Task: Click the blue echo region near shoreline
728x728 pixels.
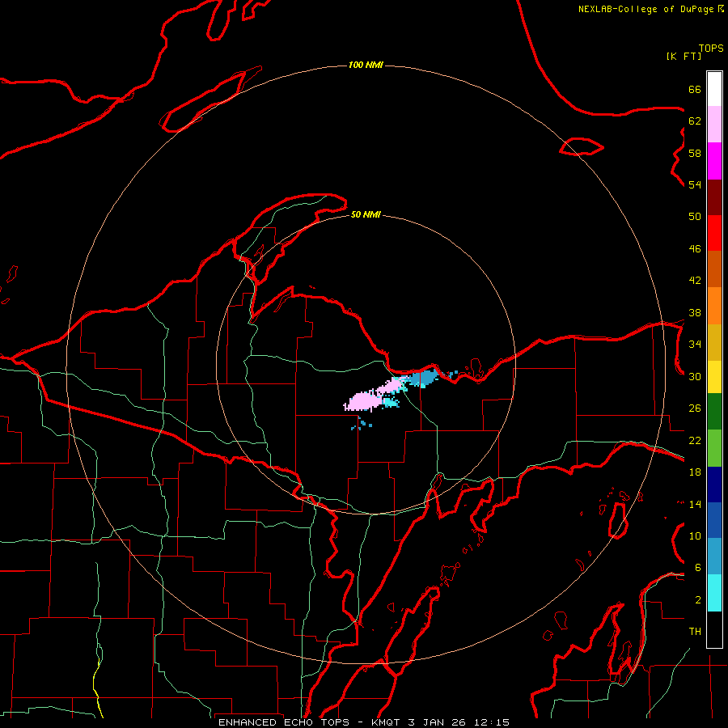Action: coord(421,379)
